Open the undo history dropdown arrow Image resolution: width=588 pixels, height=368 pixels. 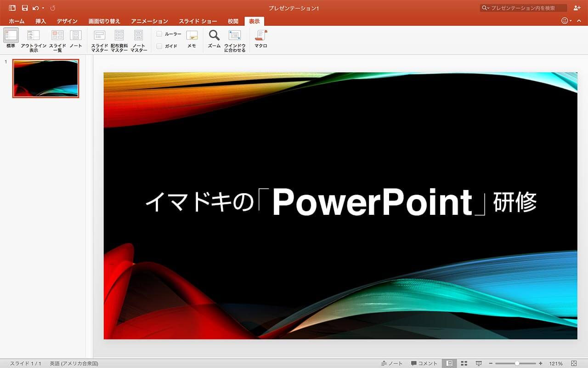[x=43, y=8]
